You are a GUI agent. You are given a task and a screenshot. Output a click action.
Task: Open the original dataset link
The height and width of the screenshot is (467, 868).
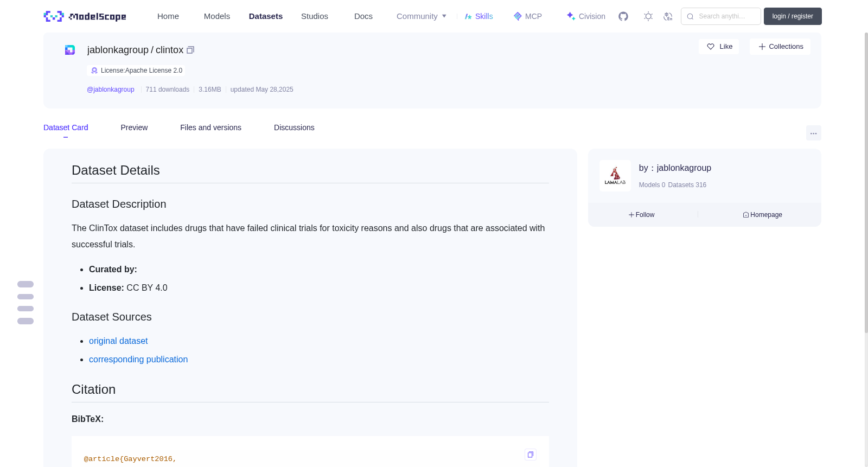pyautogui.click(x=118, y=341)
